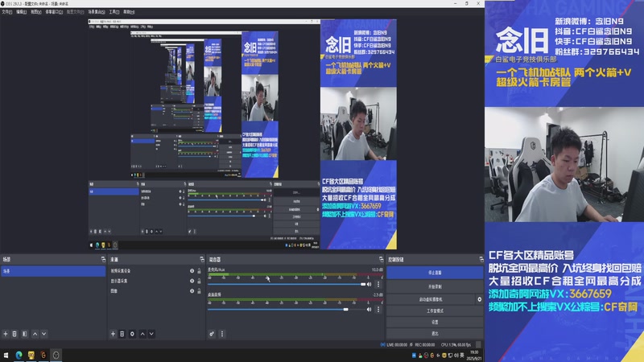Open the 视图 (View) menu
This screenshot has width=644, height=362.
point(36,12)
